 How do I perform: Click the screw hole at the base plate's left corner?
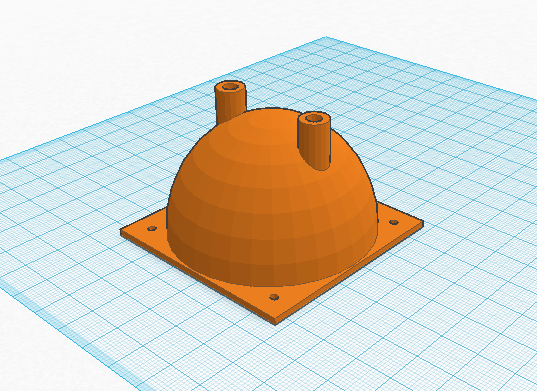tap(152, 228)
